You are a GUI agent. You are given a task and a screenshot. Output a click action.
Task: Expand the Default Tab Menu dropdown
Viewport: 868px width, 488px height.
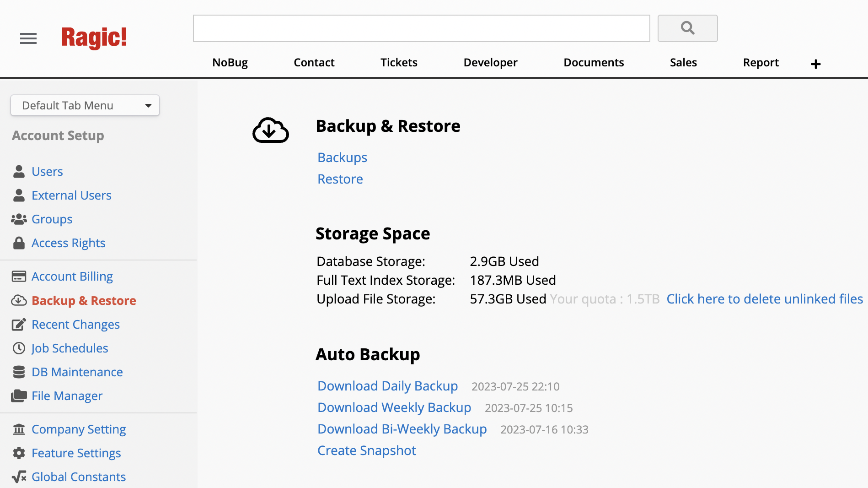(x=85, y=106)
